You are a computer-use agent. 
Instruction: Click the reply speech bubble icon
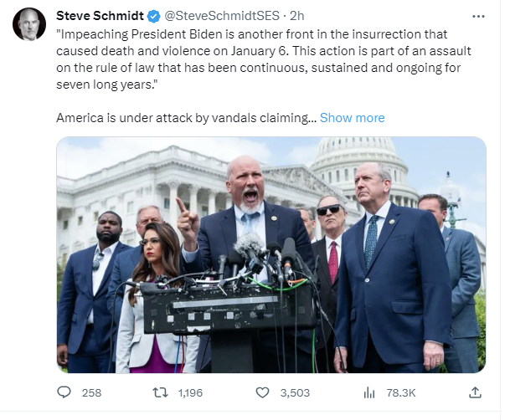coord(64,392)
